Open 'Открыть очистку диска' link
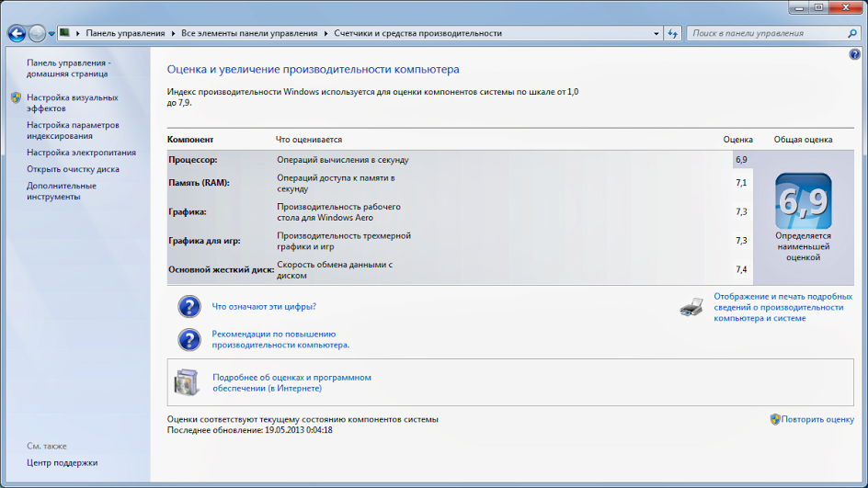The height and width of the screenshot is (488, 868). (x=73, y=169)
